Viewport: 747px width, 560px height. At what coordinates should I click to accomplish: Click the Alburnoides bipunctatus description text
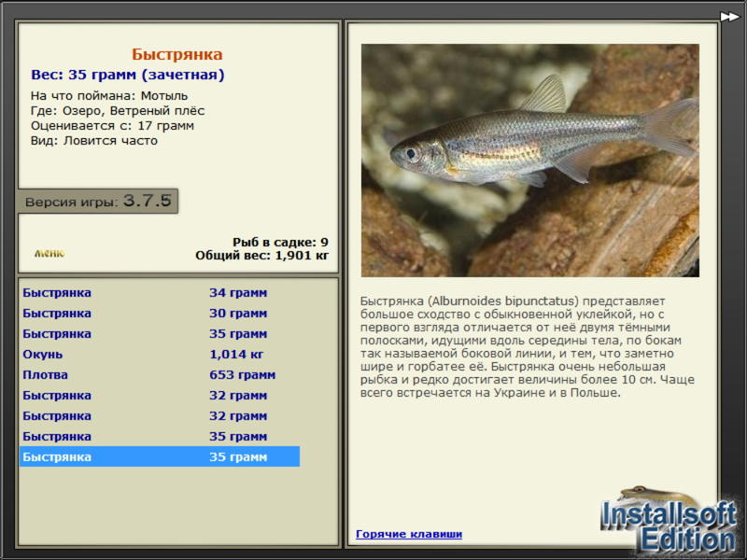point(527,346)
